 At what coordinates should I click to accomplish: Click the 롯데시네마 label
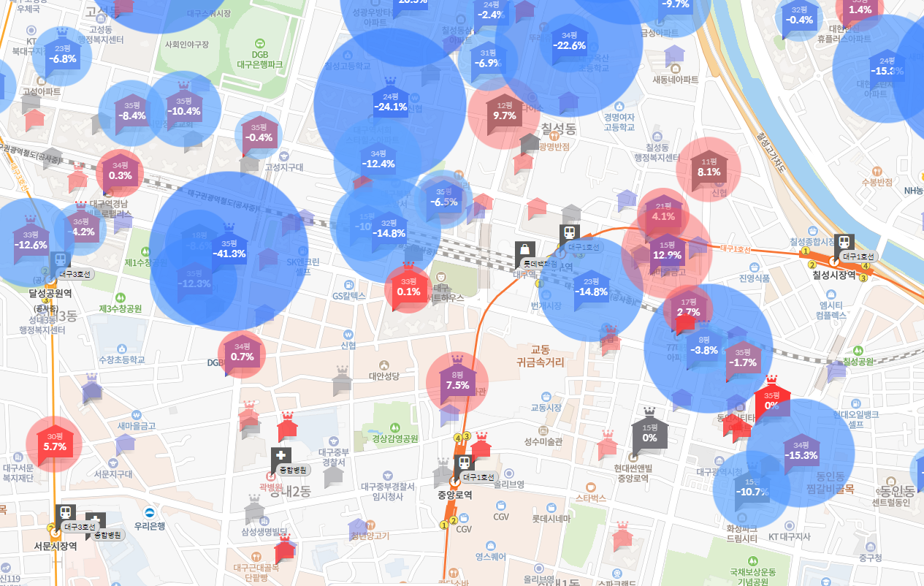(x=551, y=518)
